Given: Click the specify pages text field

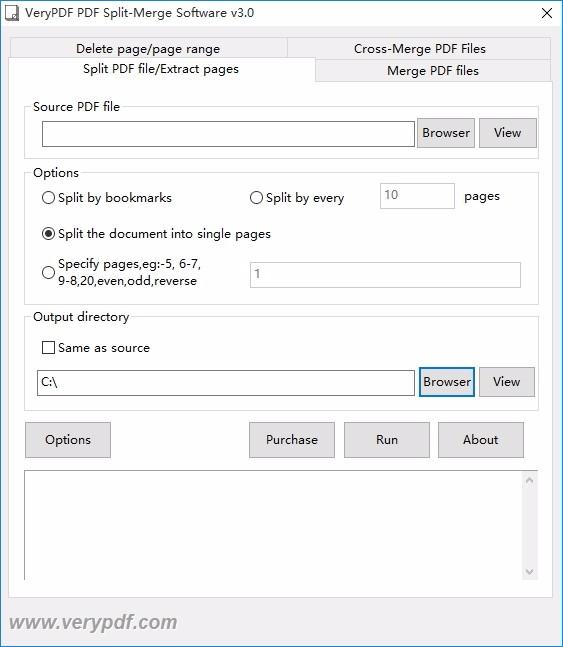Looking at the screenshot, I should click(385, 275).
